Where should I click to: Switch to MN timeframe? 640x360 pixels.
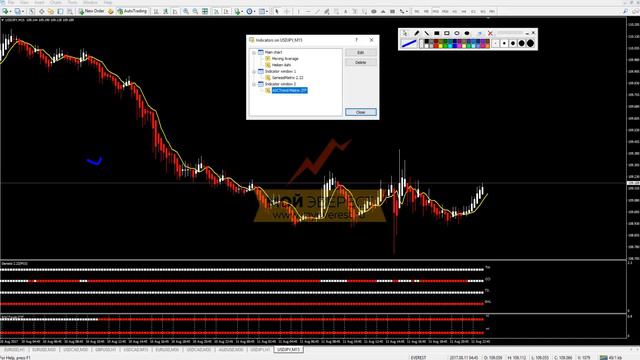(492, 11)
